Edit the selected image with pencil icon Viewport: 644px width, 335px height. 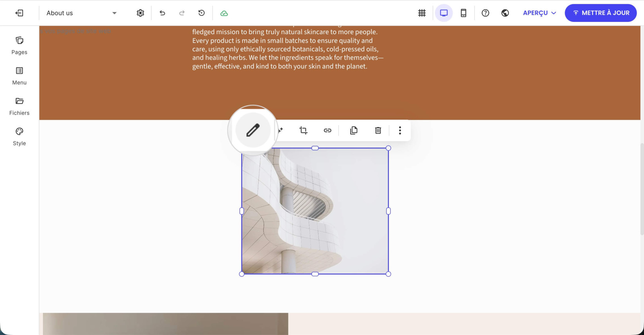tap(253, 130)
